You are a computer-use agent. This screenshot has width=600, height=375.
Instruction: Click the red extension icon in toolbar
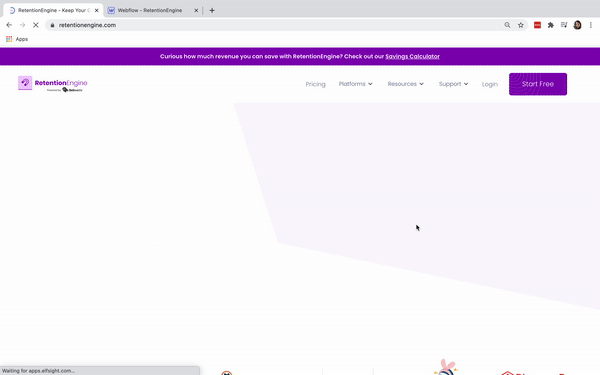(537, 25)
